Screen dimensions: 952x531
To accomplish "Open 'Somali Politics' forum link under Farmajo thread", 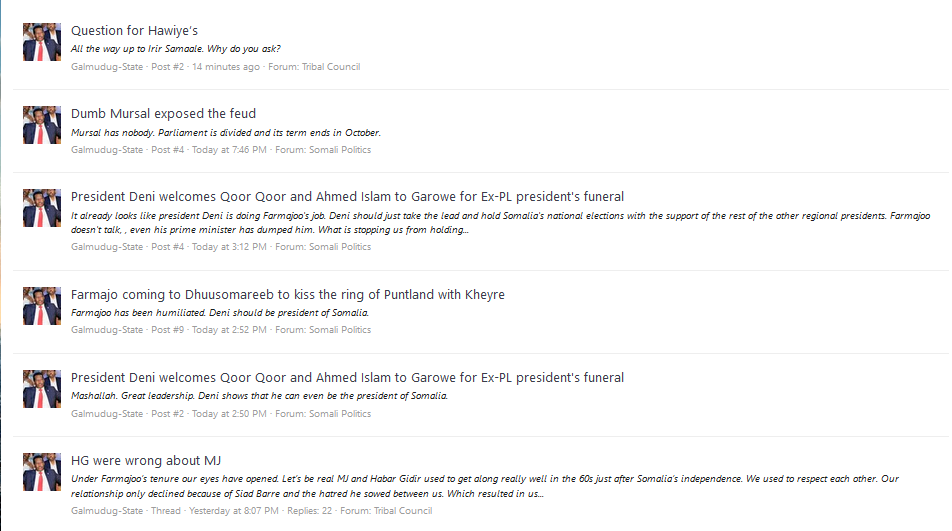I will pyautogui.click(x=340, y=330).
